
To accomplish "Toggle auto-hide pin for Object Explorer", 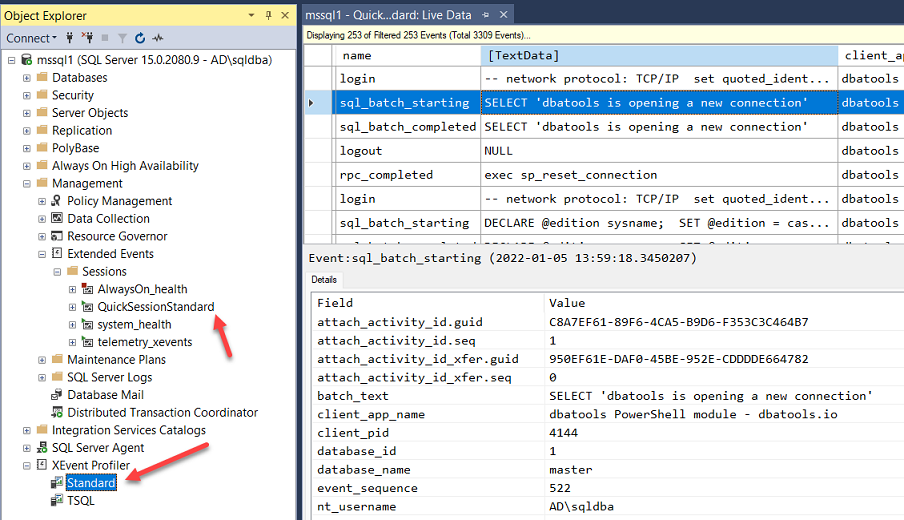I will click(268, 16).
